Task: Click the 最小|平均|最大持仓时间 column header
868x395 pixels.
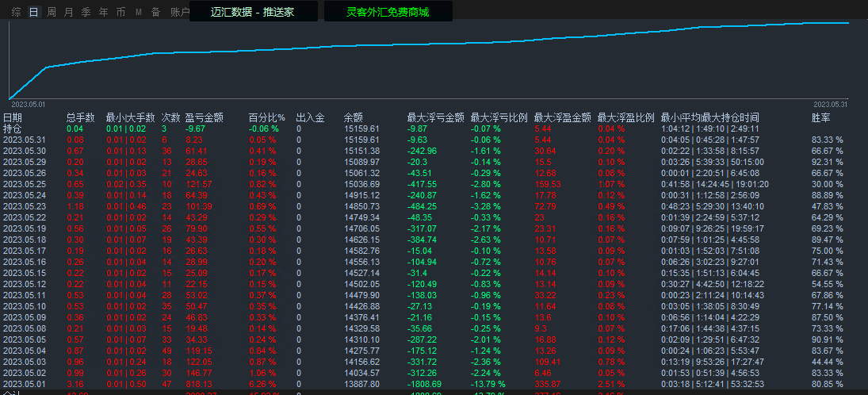Action: 709,117
